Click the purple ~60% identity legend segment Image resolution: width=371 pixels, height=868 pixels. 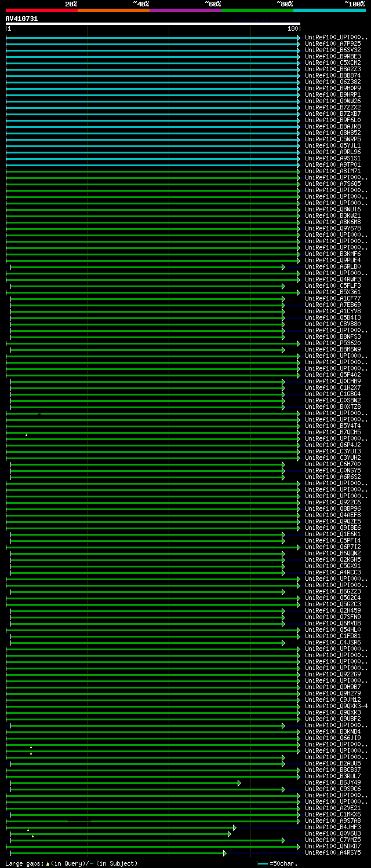pos(185,10)
